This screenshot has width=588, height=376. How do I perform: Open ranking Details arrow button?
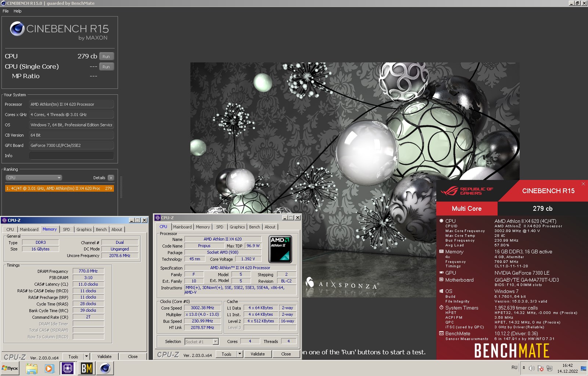click(111, 178)
